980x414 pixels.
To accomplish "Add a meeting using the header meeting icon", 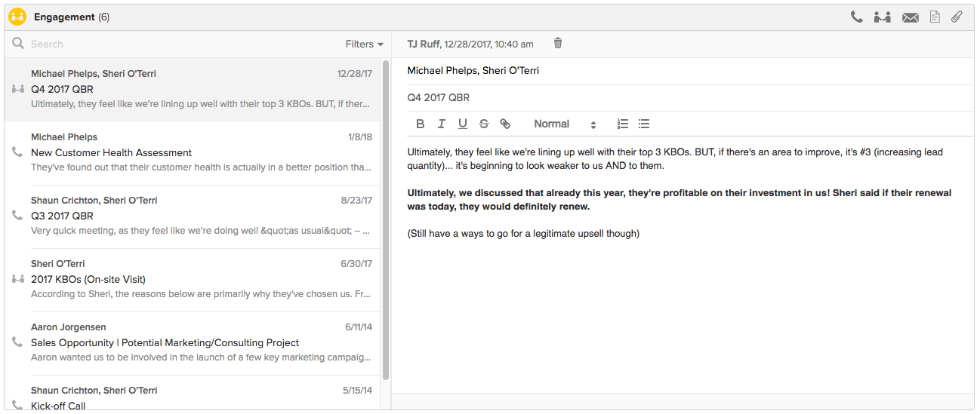I will 882,17.
